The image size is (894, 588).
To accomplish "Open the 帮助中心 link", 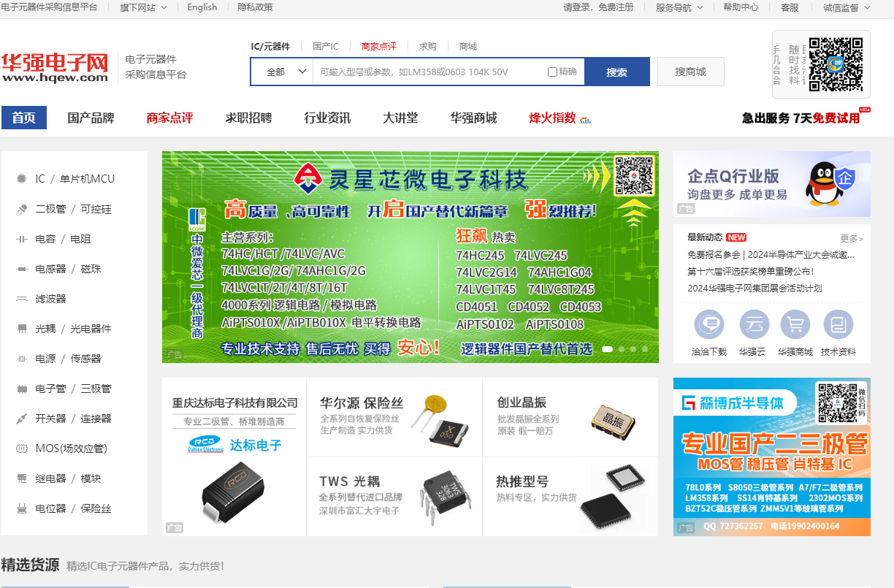I will click(741, 7).
